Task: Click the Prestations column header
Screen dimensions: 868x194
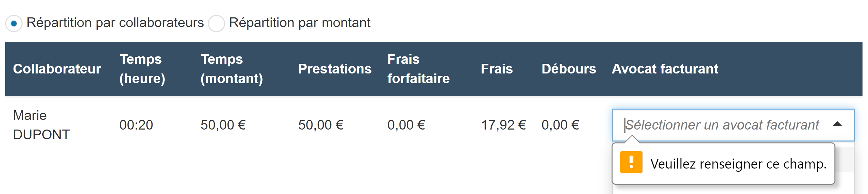Action: (x=334, y=69)
